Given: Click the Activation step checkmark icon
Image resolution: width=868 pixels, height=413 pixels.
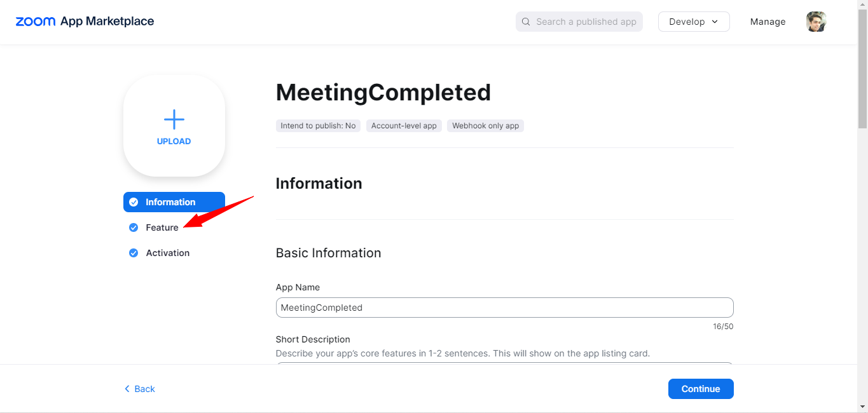Looking at the screenshot, I should coord(134,253).
